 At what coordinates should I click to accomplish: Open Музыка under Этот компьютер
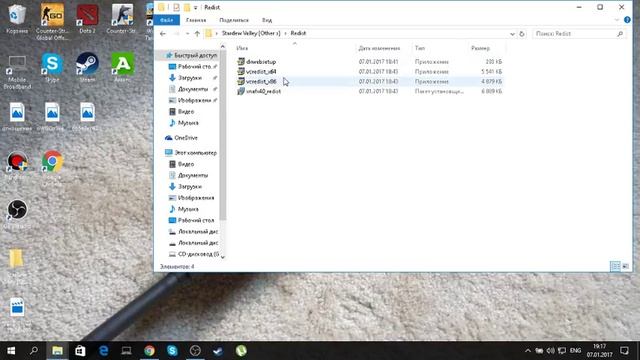[x=188, y=209]
